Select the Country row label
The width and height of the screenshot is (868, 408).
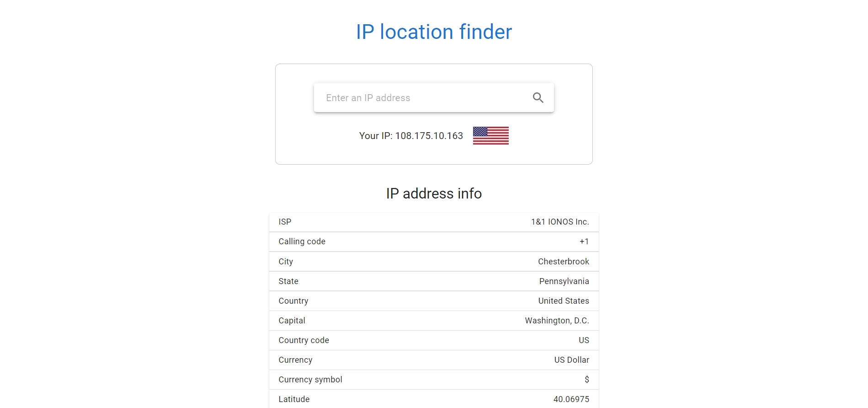pyautogui.click(x=293, y=301)
